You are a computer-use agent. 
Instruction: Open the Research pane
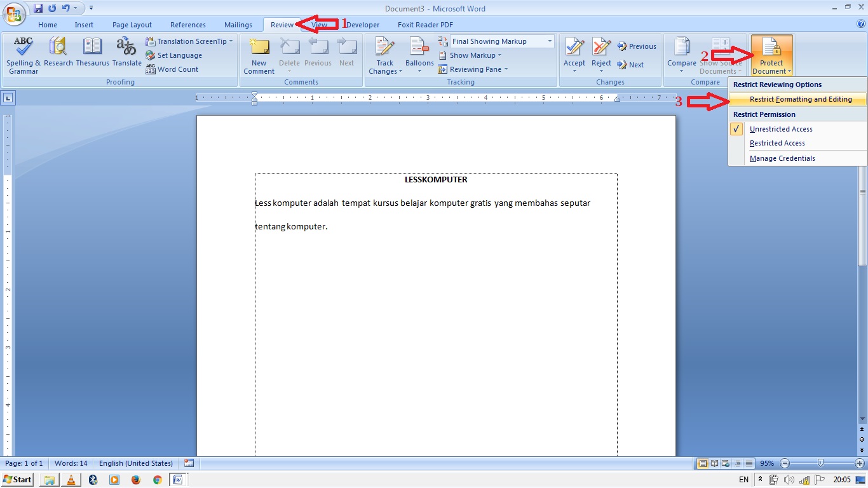tap(58, 52)
